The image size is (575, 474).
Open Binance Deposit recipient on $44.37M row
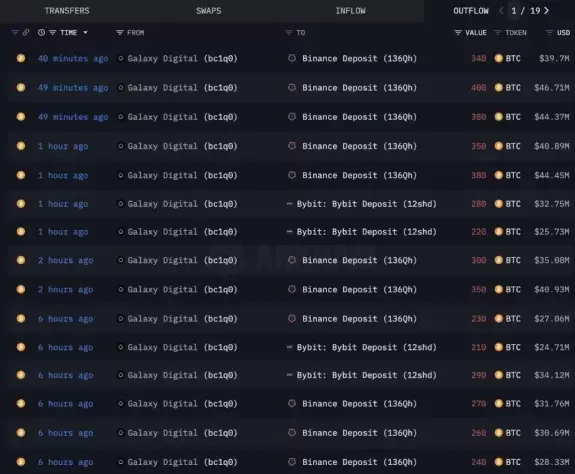359,117
